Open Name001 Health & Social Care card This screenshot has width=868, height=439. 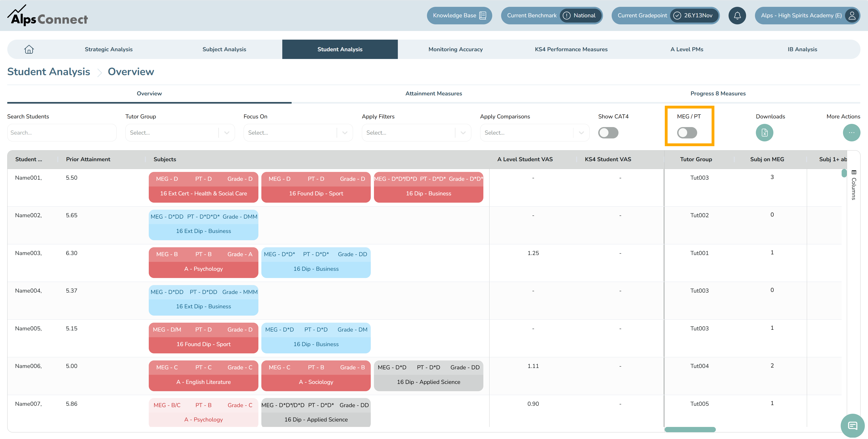click(204, 187)
